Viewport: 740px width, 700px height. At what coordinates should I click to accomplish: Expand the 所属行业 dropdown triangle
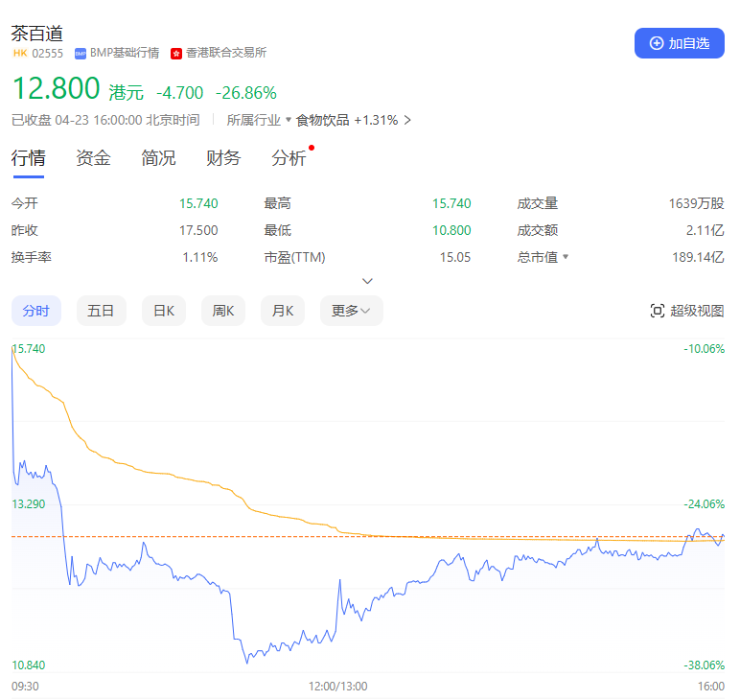(x=289, y=120)
